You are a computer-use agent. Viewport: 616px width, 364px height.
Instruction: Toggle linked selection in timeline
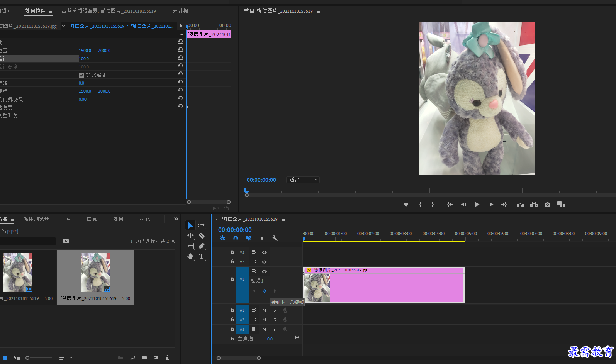248,238
